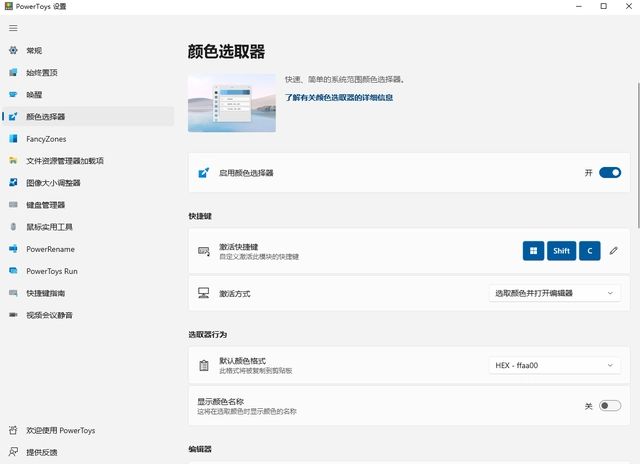Click the clipboard icon beside 默认颜色格式
Screen dimensions: 640x464
204,365
